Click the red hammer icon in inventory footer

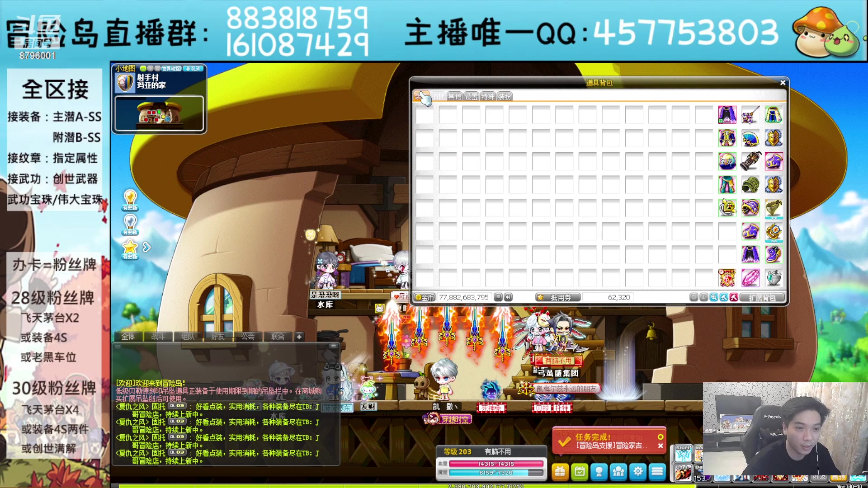[x=734, y=297]
